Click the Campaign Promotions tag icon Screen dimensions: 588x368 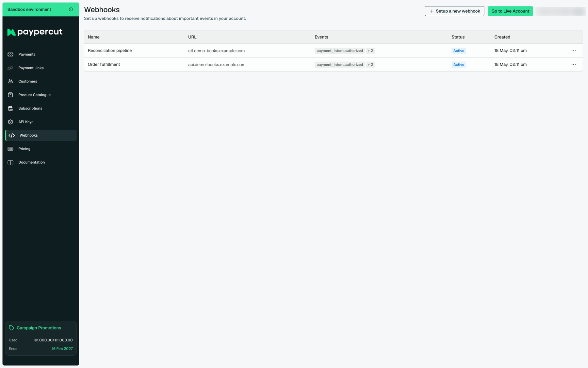[12, 328]
